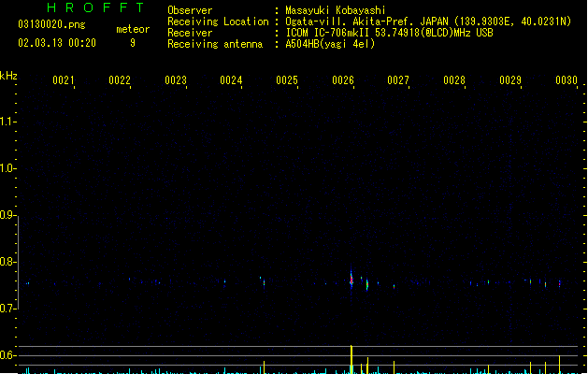The height and width of the screenshot is (374, 588).
Task: Click the Receiver label
Action: [190, 33]
